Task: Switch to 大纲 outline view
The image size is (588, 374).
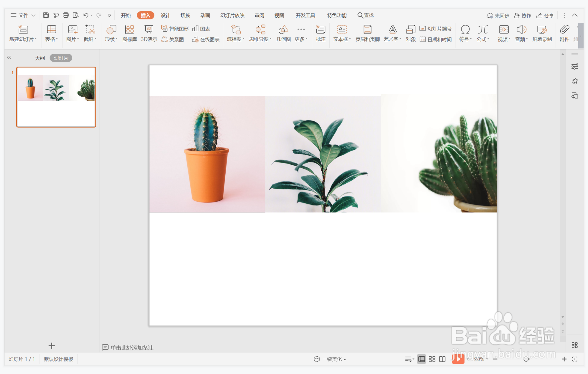Action: coord(40,58)
